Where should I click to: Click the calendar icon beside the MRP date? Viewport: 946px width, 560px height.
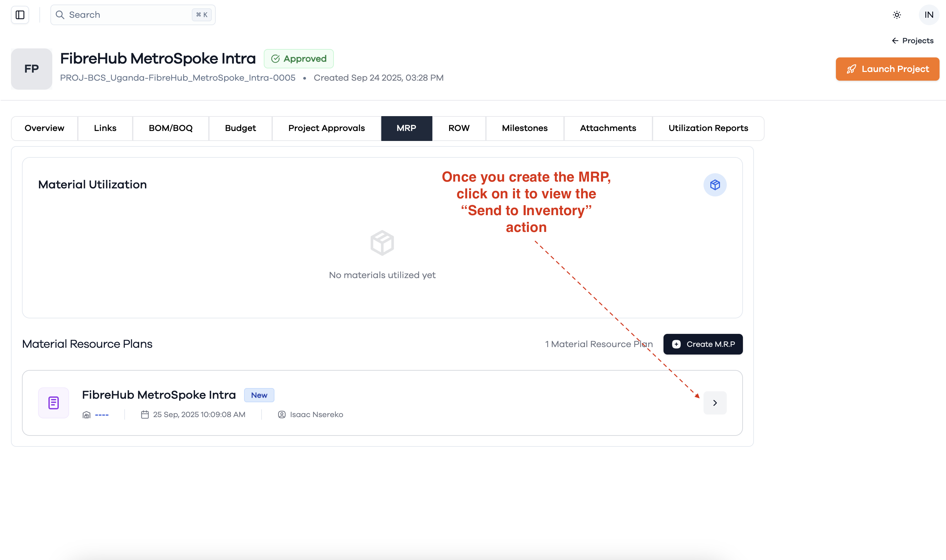pos(145,415)
